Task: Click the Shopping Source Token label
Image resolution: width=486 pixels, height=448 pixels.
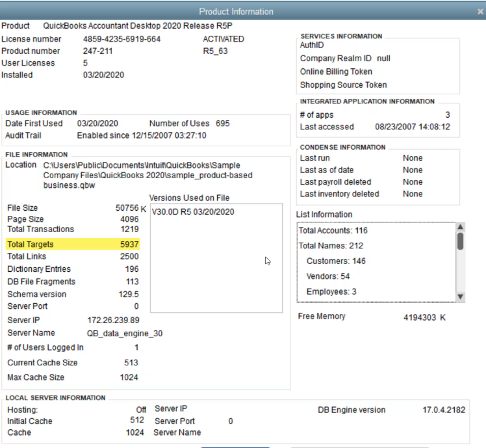Action: 343,85
